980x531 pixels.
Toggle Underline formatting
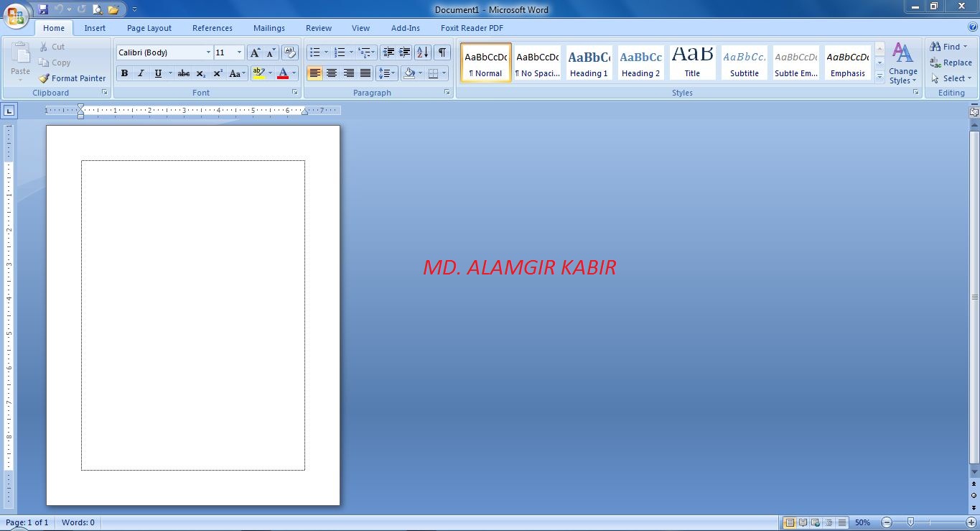point(158,73)
